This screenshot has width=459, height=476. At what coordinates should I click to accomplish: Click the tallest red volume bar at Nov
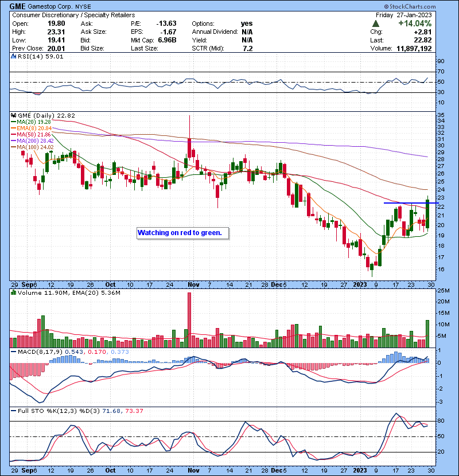pos(189,320)
